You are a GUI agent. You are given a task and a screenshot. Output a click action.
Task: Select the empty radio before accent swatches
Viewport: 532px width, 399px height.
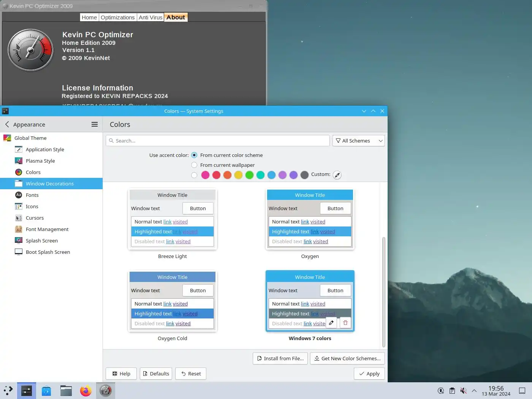click(194, 175)
